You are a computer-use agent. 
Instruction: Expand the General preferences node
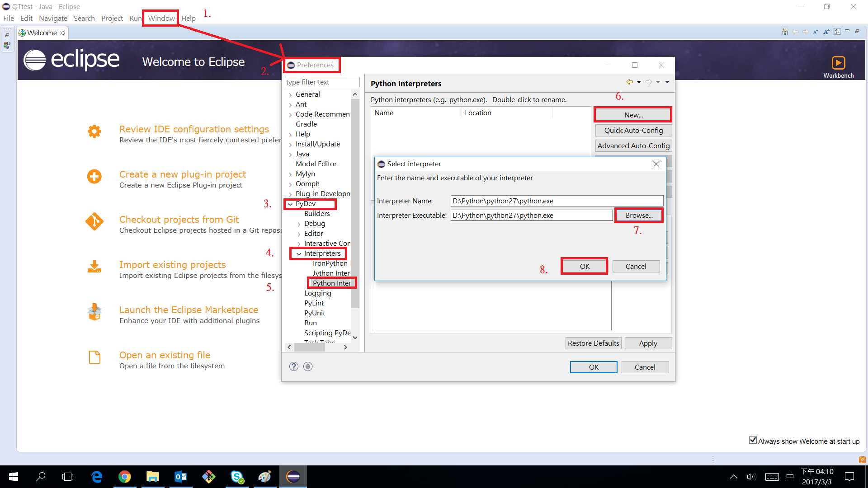pos(290,95)
